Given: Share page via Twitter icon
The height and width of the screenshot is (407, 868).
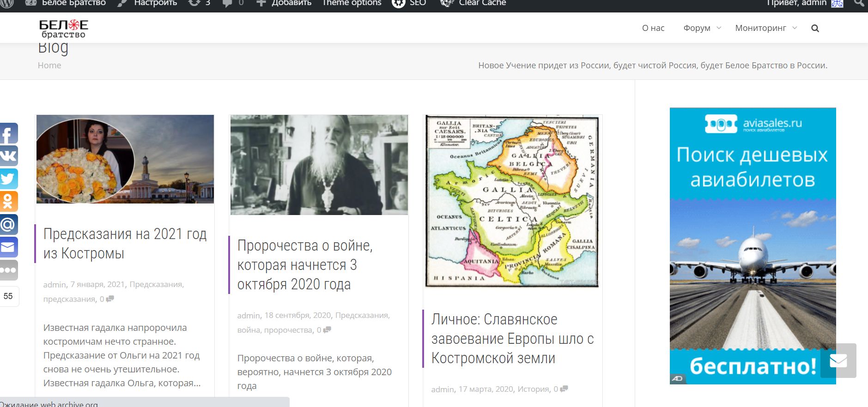Looking at the screenshot, I should coord(8,179).
